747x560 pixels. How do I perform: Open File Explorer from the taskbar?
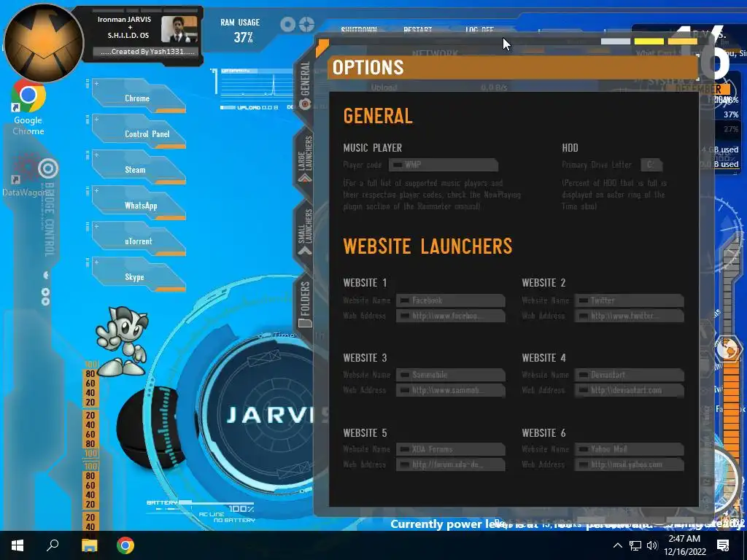pos(89,545)
